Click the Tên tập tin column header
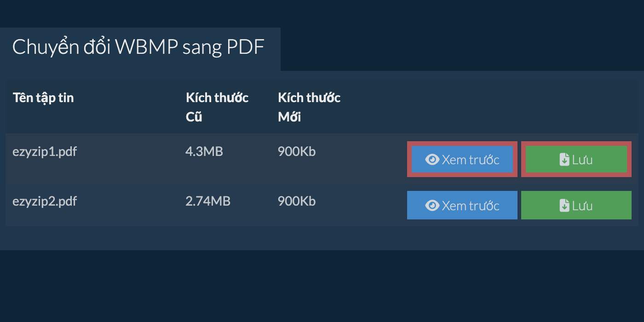This screenshot has width=644, height=322. coord(43,98)
